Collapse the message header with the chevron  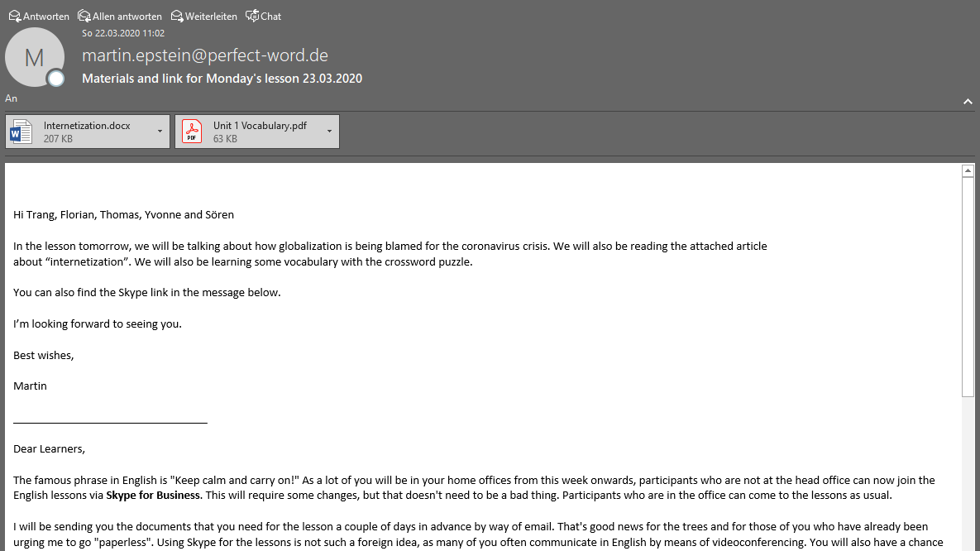tap(968, 101)
